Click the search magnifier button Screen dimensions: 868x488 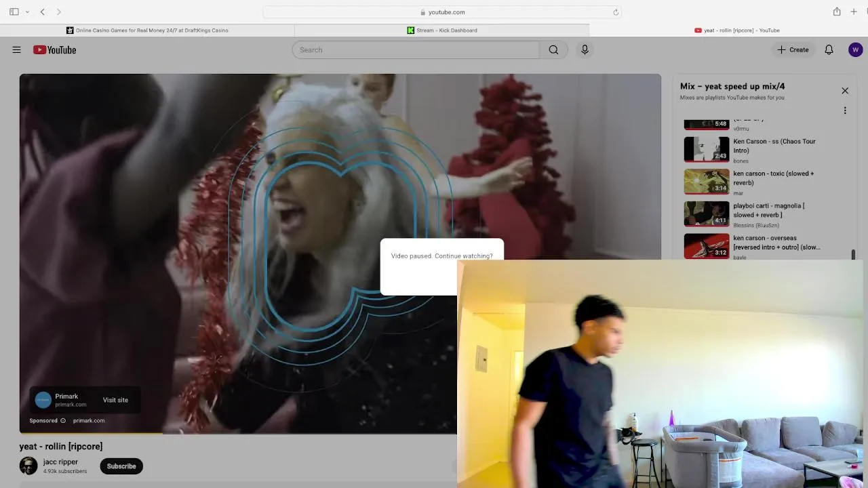553,49
